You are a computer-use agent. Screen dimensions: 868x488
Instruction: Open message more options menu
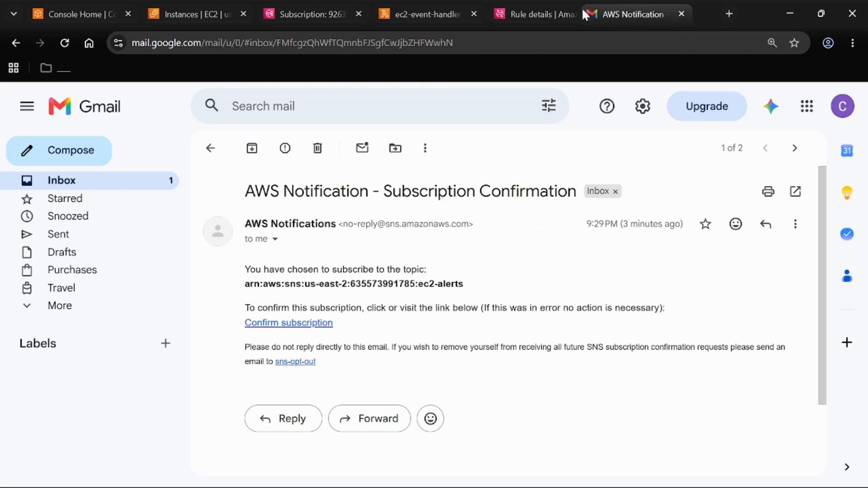coord(795,224)
